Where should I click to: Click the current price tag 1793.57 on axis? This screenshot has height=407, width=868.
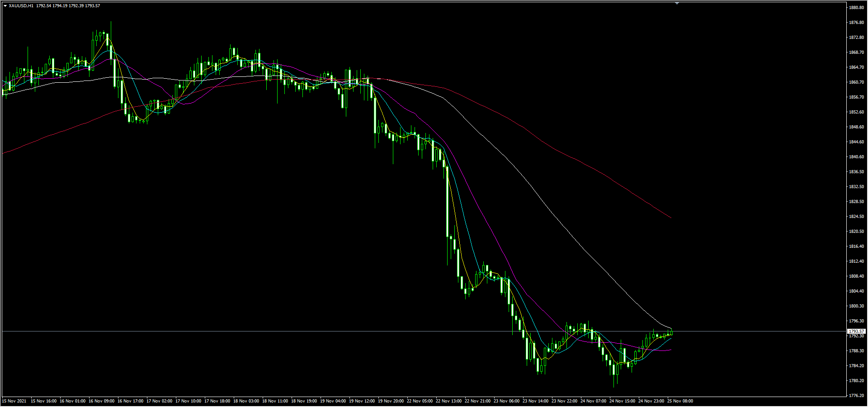coord(856,331)
